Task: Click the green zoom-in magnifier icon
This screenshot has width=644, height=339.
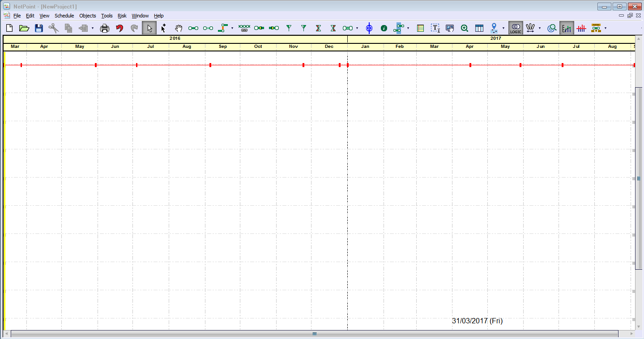Action: [x=465, y=28]
